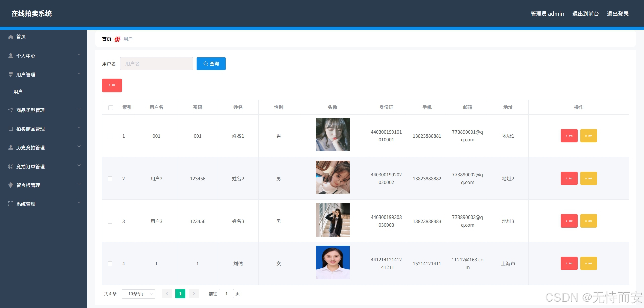The image size is (644, 308).
Task: Check the checkbox for row 刘倩
Action: 110,264
